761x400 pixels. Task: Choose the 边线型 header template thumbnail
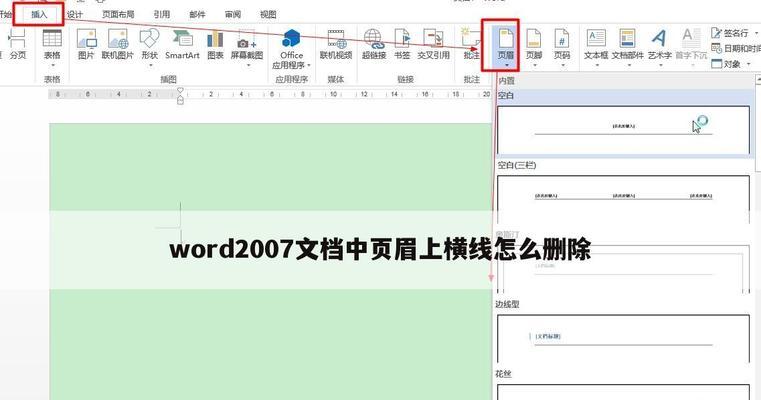(624, 338)
